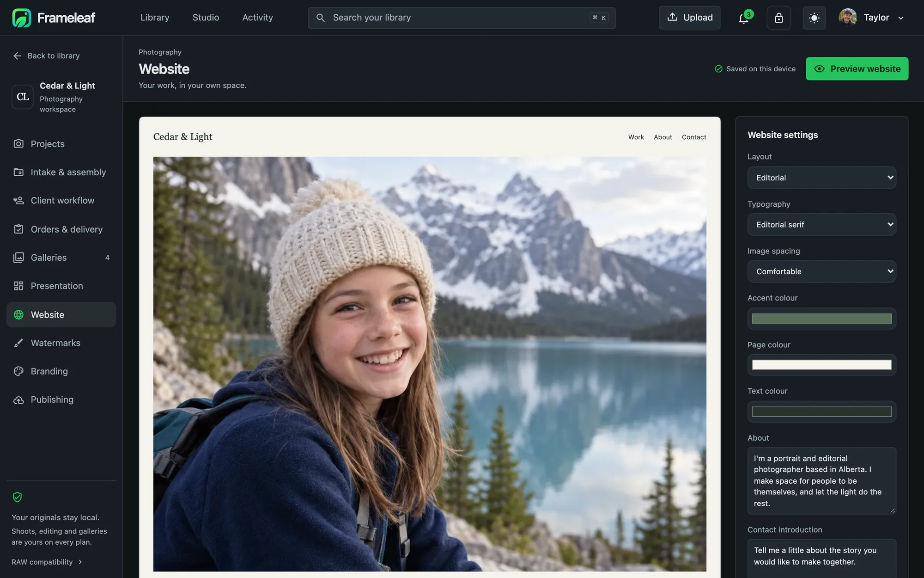The height and width of the screenshot is (578, 924).
Task: Open Image spacing Comfortable dropdown
Action: tap(821, 271)
